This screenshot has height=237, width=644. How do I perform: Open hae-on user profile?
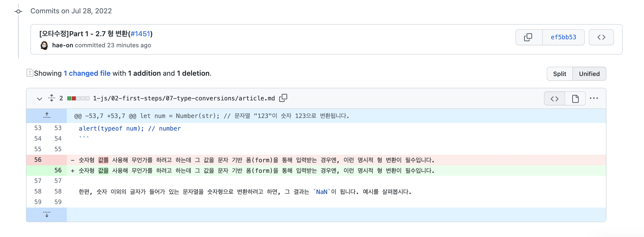tap(62, 45)
